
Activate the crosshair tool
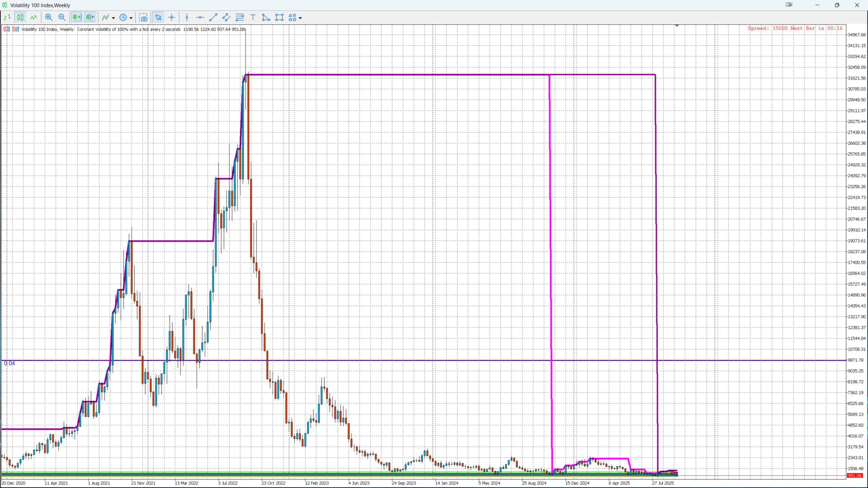click(x=172, y=18)
